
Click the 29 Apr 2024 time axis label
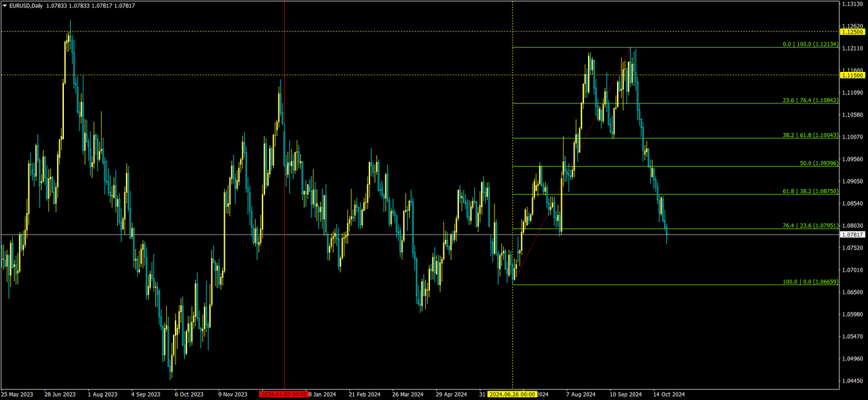[451, 395]
